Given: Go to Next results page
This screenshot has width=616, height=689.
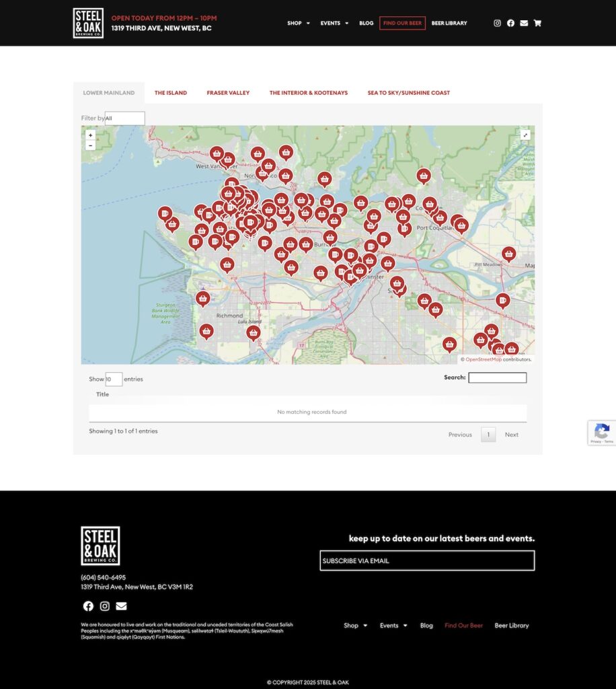Looking at the screenshot, I should (512, 435).
